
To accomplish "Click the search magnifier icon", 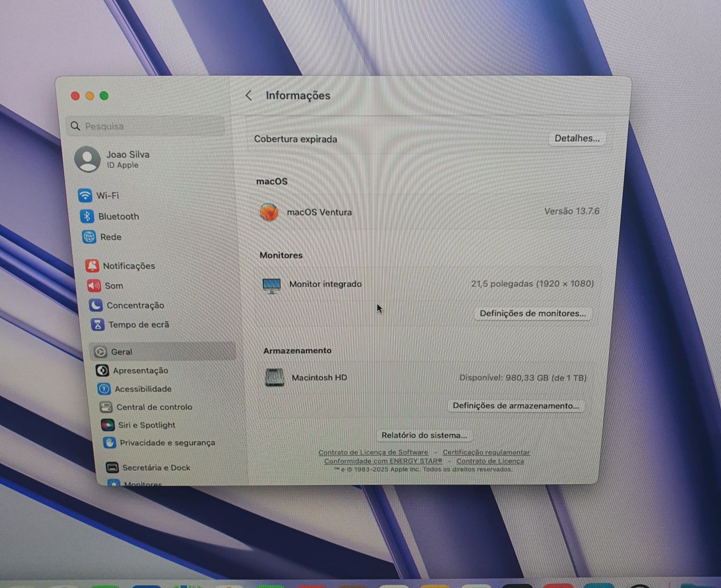I will pyautogui.click(x=75, y=126).
